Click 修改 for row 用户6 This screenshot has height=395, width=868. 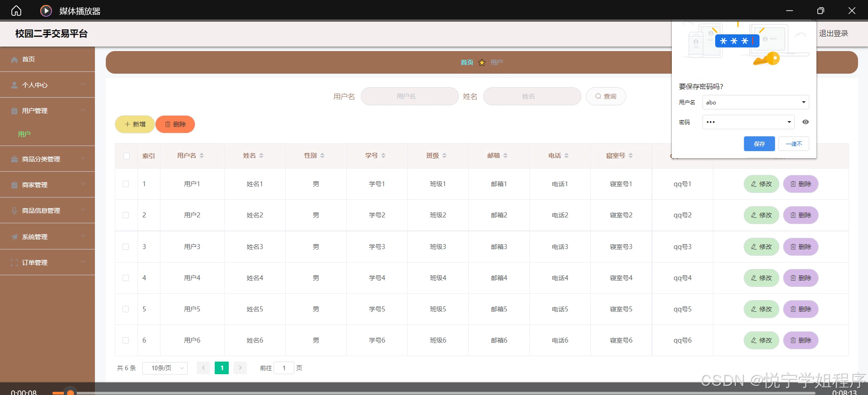tap(761, 340)
